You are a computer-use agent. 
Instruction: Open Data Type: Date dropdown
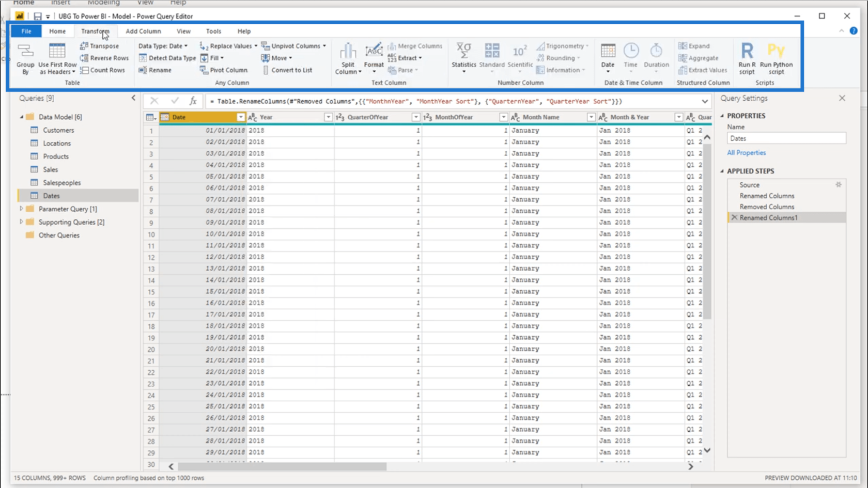pyautogui.click(x=163, y=46)
